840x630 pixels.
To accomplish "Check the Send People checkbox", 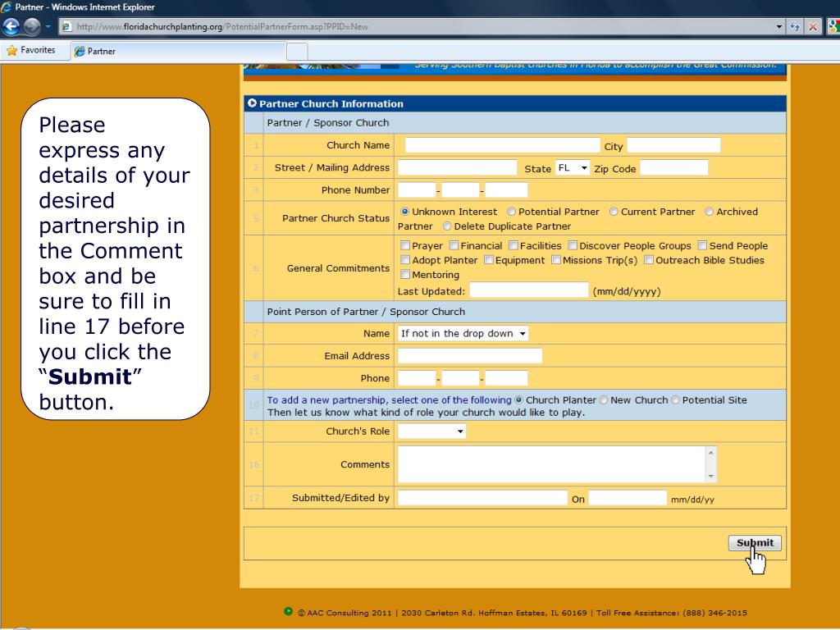I will pos(702,245).
